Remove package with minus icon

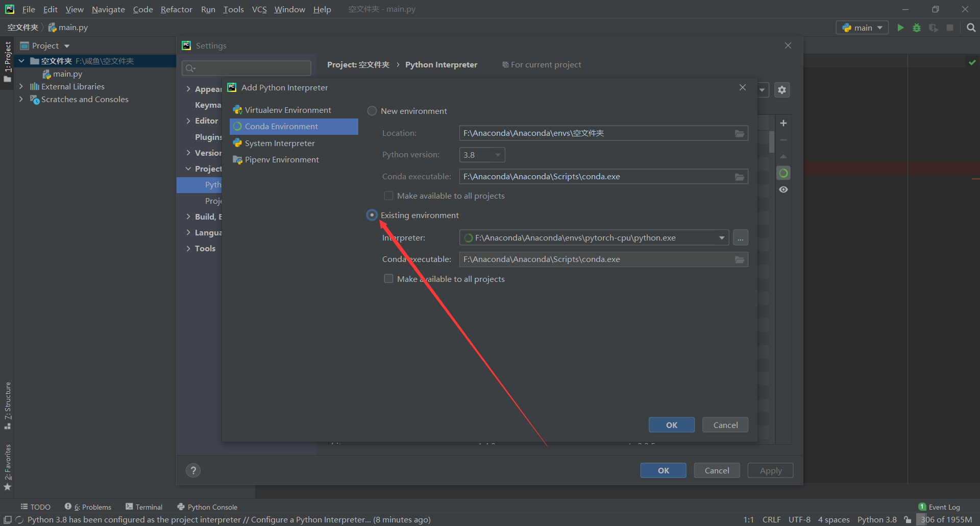click(x=783, y=140)
